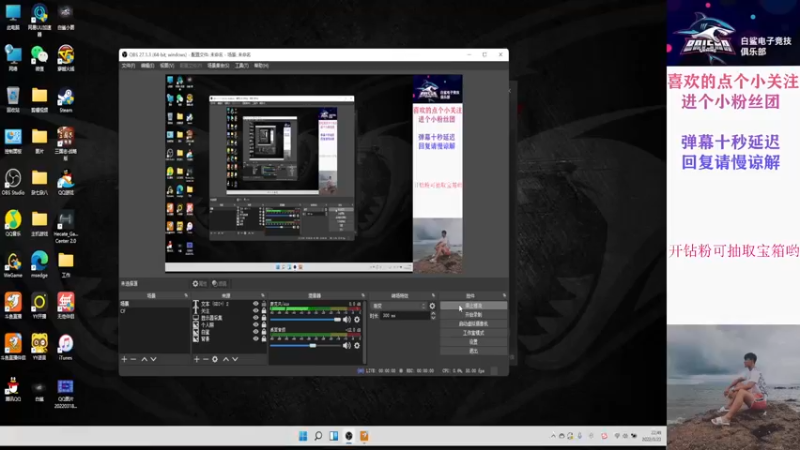800x450 pixels.
Task: Open the transition properties gear icon
Action: (x=432, y=306)
